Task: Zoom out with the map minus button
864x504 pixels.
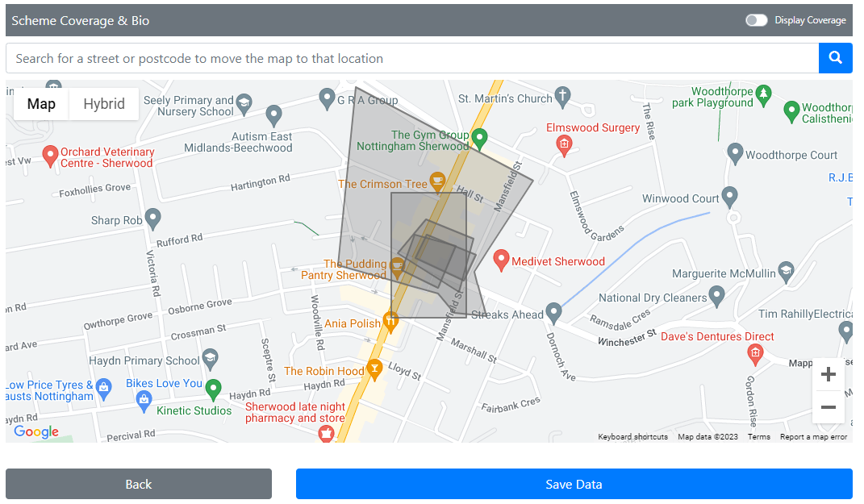Action: [x=829, y=407]
